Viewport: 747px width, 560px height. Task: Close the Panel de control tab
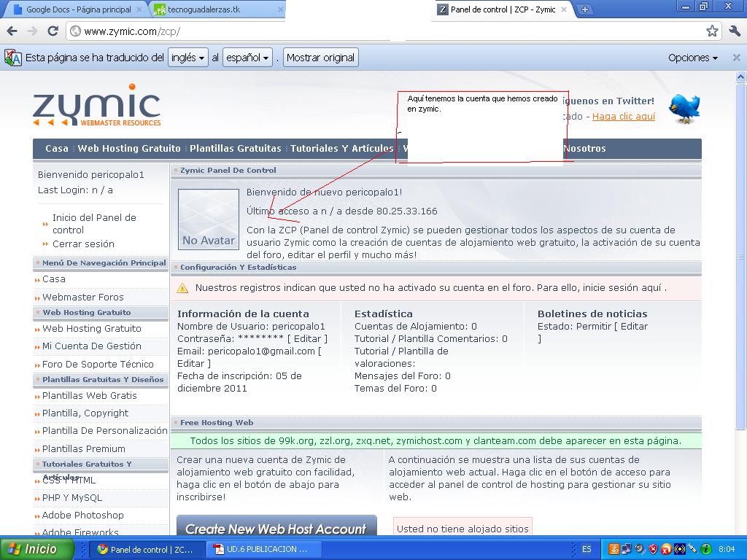(564, 9)
